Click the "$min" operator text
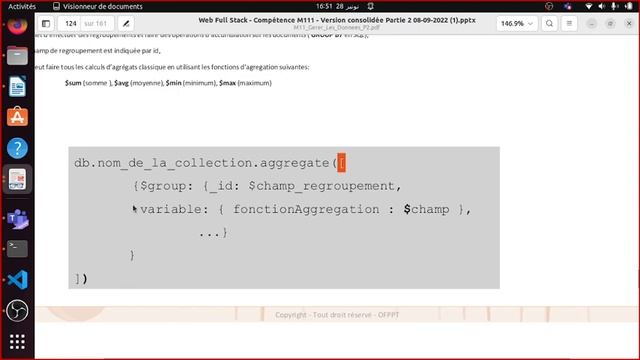Image resolution: width=640 pixels, height=360 pixels. (x=173, y=83)
